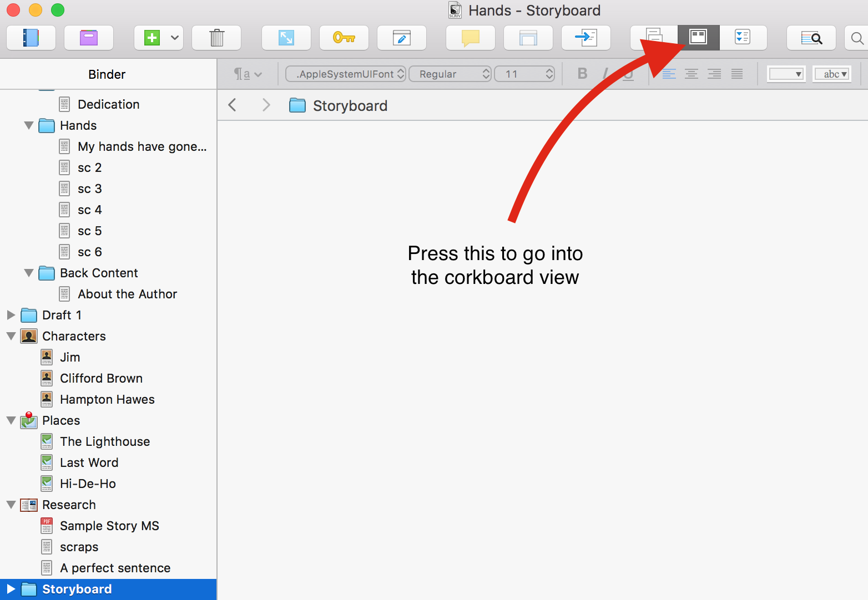The width and height of the screenshot is (868, 600).
Task: Toggle the Binder sidebar visibility
Action: (x=31, y=38)
